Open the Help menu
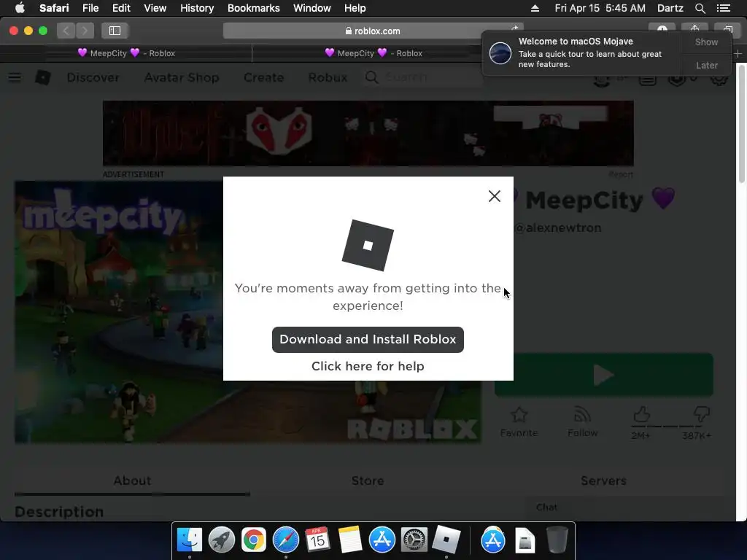 point(355,8)
